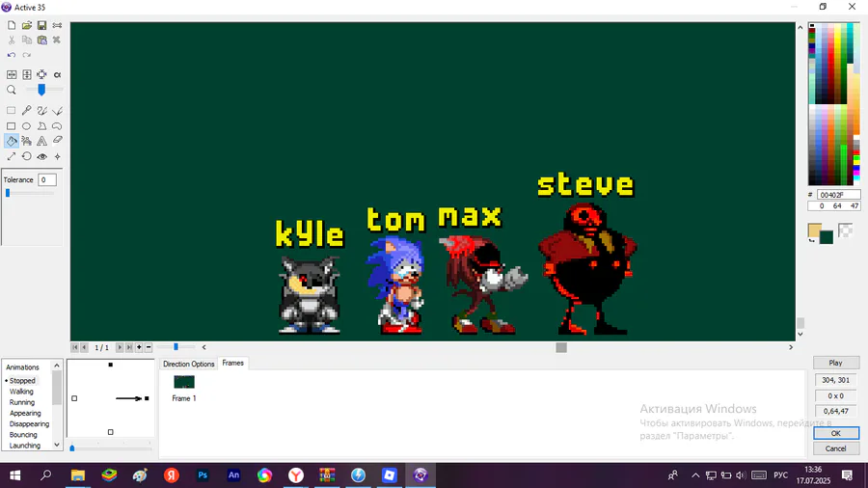This screenshot has height=488, width=868.
Task: Click the Resize image arrow icon
Action: (11, 156)
